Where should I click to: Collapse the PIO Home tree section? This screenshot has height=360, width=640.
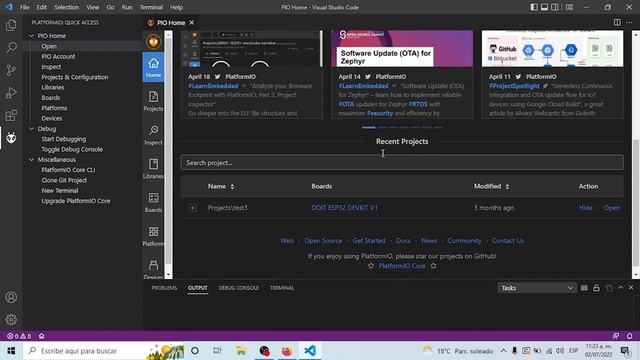[31, 36]
